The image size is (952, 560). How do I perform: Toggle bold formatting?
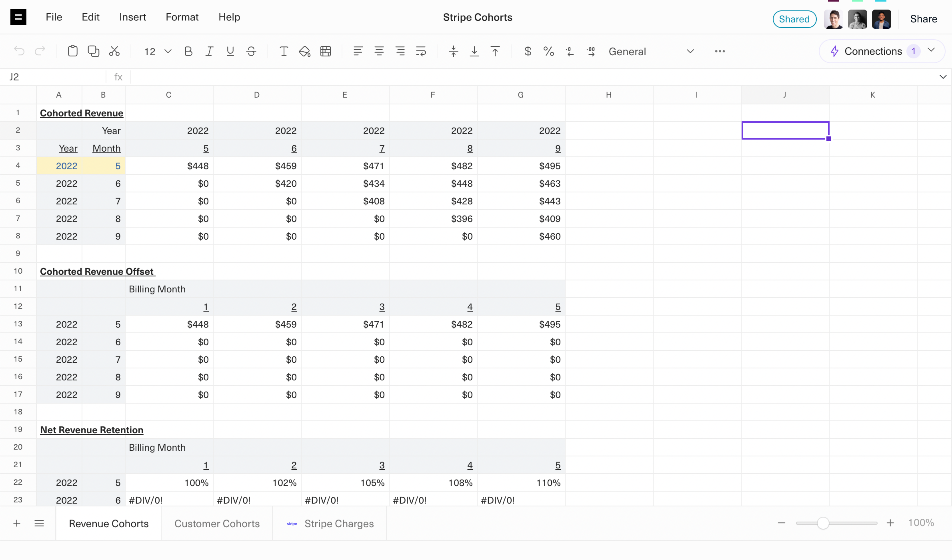(188, 51)
